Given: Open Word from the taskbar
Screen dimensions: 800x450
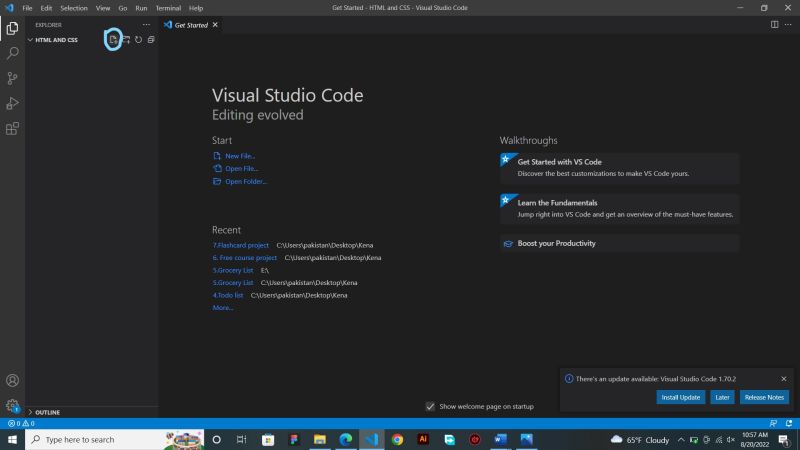Looking at the screenshot, I should (501, 439).
